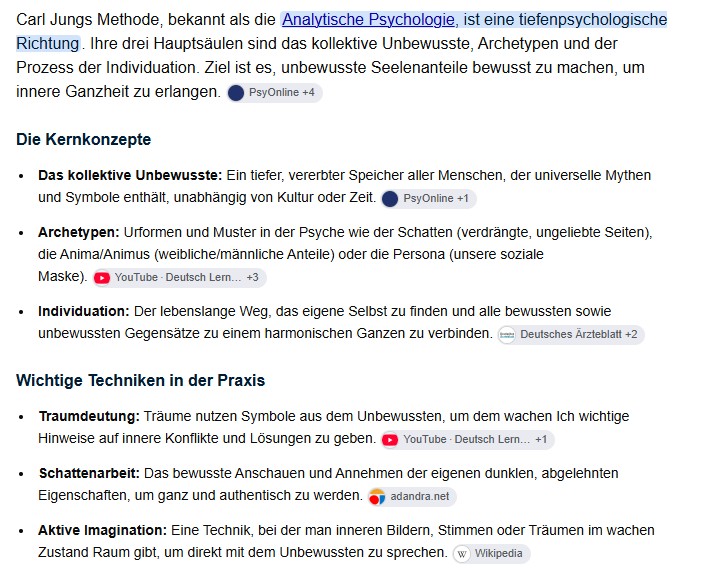Click the PsyOnline icon in the kollektive Unbewusste bullet
Viewport: 711px width, 573px height.
[390, 199]
